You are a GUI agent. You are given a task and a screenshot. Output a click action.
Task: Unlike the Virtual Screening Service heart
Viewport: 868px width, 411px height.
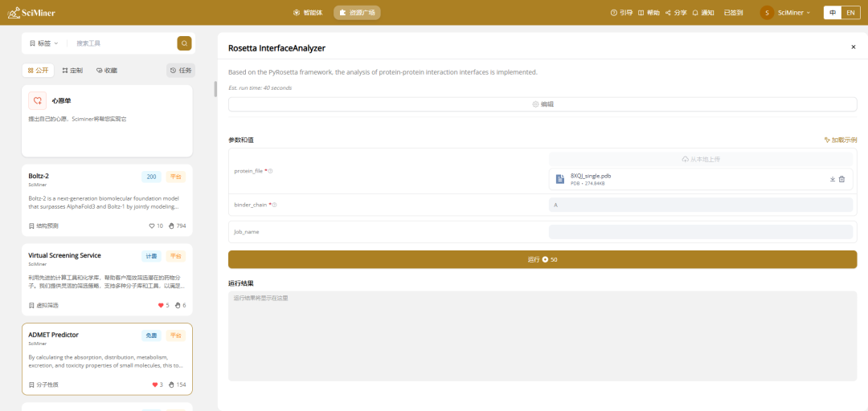pyautogui.click(x=161, y=305)
